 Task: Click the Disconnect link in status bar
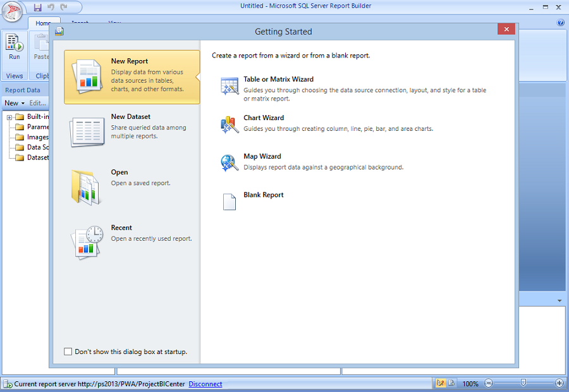point(205,384)
